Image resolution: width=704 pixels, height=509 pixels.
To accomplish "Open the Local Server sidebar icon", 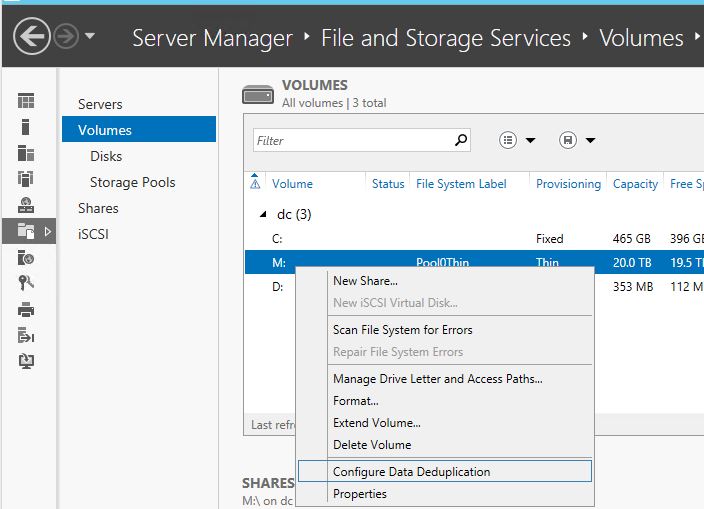I will (x=26, y=127).
